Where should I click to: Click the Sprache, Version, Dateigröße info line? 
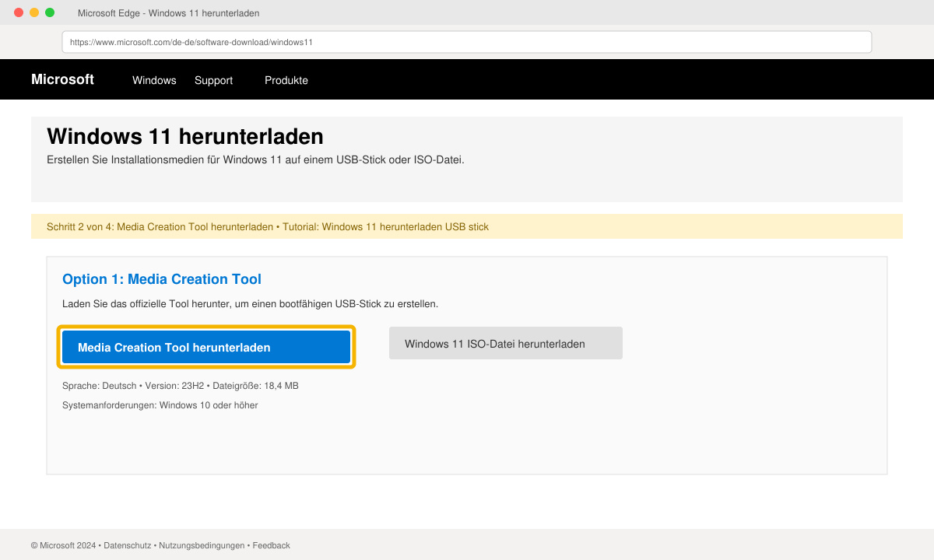(181, 386)
